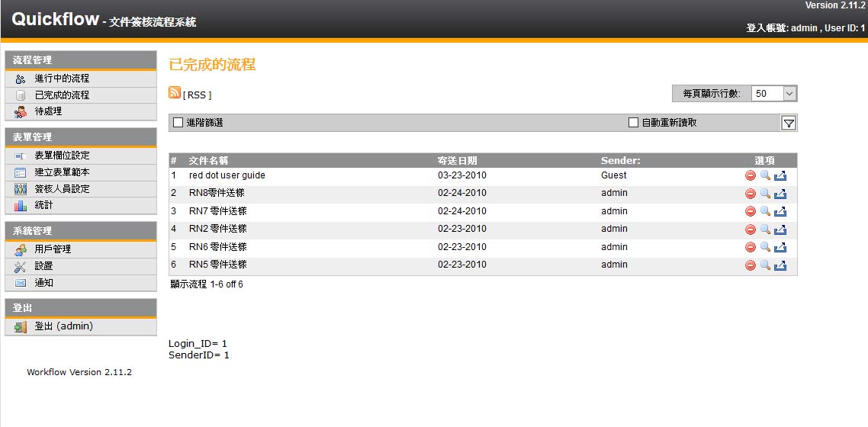Export the 'red dot user guide' document
Image resolution: width=868 pixels, height=427 pixels.
tap(780, 176)
